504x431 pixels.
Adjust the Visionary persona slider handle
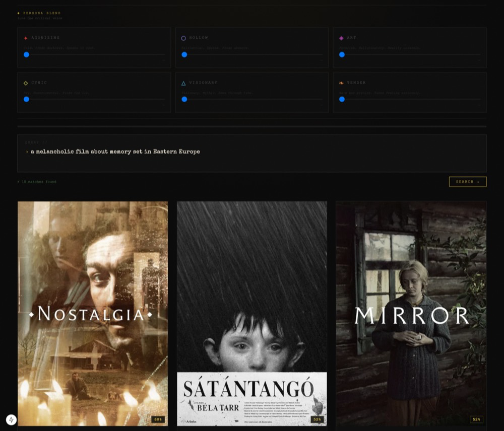(x=184, y=99)
